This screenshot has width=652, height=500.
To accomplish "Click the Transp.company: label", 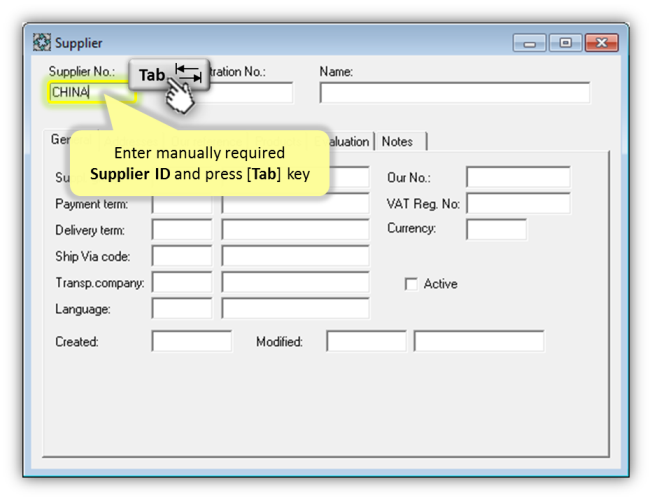I will pos(100,283).
